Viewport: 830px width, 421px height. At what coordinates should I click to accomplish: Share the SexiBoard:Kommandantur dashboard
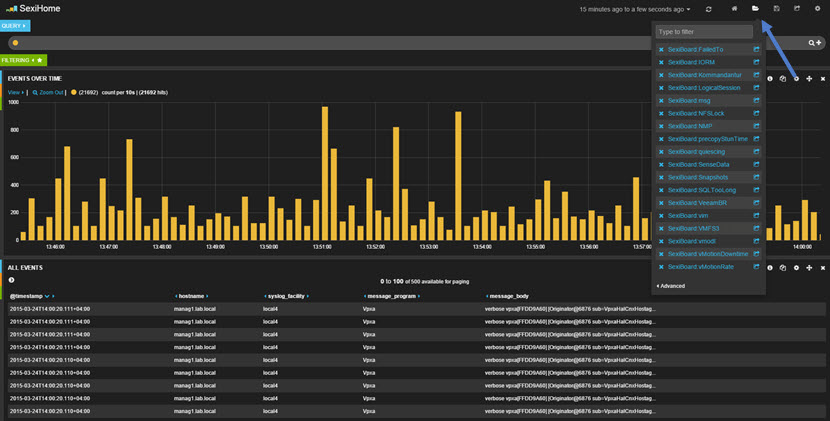coord(756,75)
